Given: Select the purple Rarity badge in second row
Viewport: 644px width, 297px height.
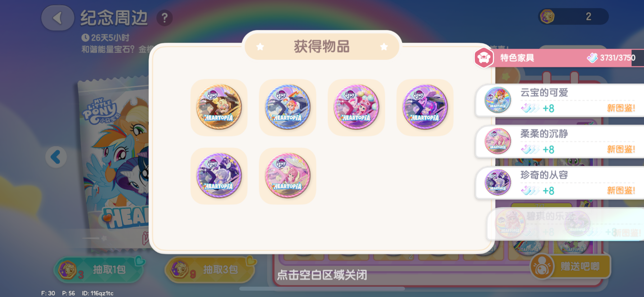Looking at the screenshot, I should click(219, 176).
